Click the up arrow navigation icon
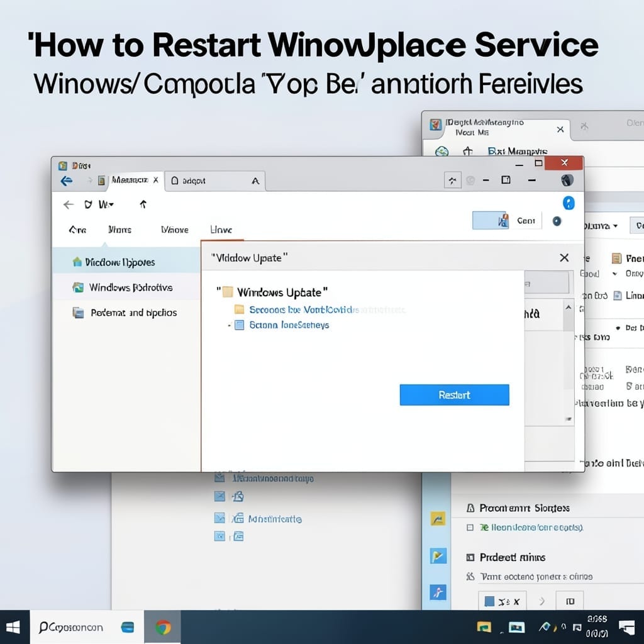Viewport: 644px width, 644px height. coord(143,204)
